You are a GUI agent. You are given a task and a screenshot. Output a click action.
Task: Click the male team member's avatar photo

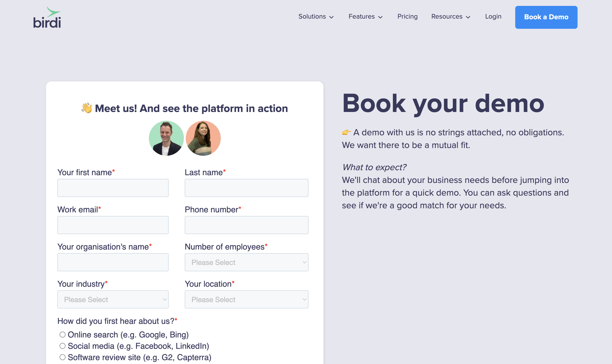click(x=166, y=138)
